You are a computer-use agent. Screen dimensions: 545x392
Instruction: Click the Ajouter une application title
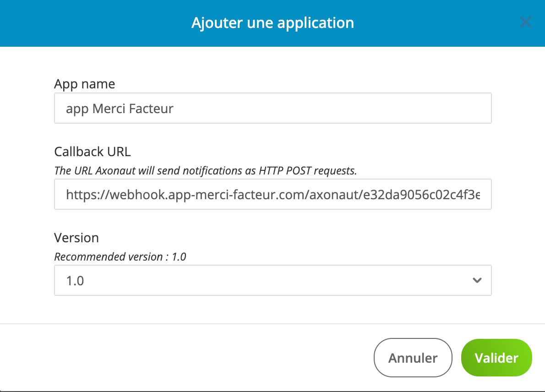tap(273, 22)
